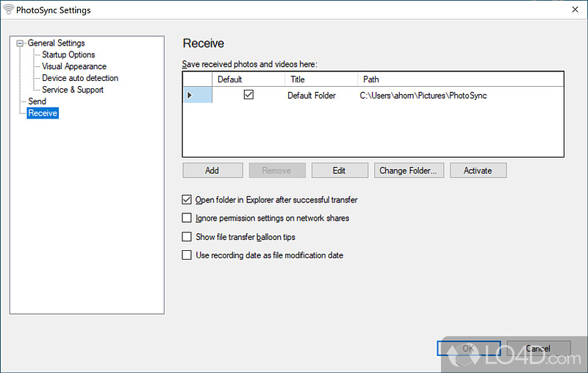588x373 pixels.
Task: Collapse the General Settings tree node
Action: (21, 43)
